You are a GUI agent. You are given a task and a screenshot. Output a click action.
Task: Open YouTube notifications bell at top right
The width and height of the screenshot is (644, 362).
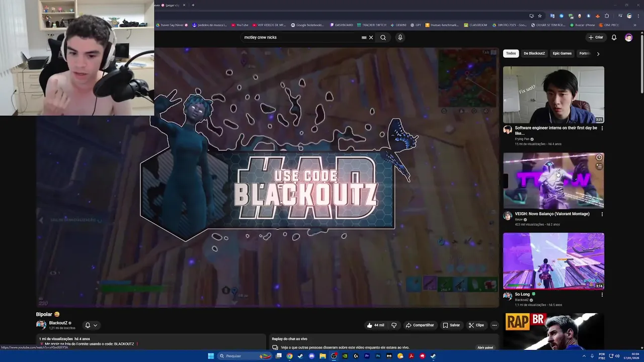pos(614,37)
